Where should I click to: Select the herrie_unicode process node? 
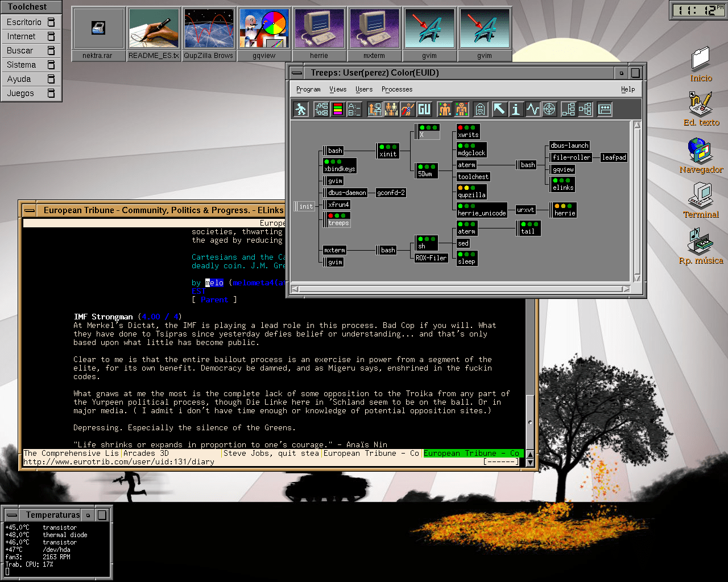tap(482, 210)
